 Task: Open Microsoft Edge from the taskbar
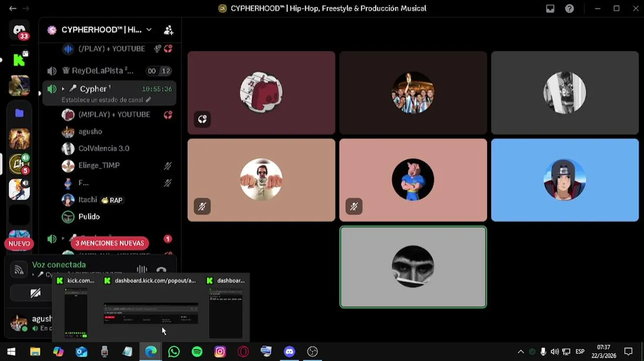(x=150, y=351)
